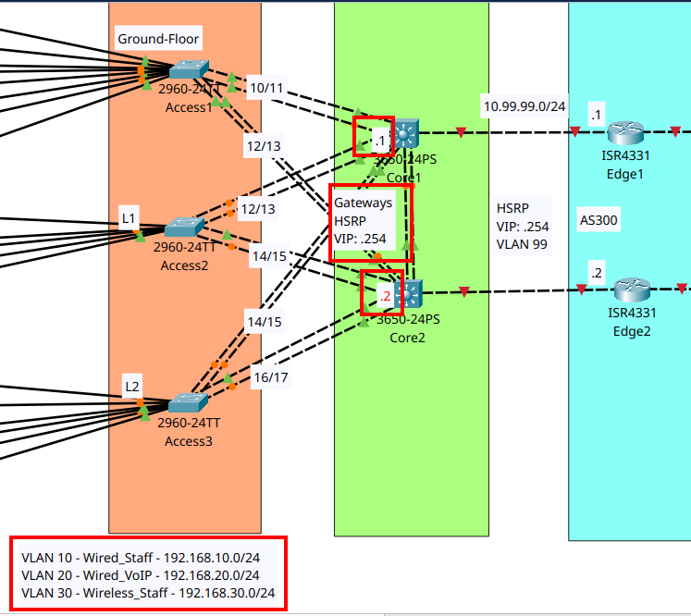This screenshot has width=691, height=616.
Task: Select the L2 floor label
Action: pos(131,387)
